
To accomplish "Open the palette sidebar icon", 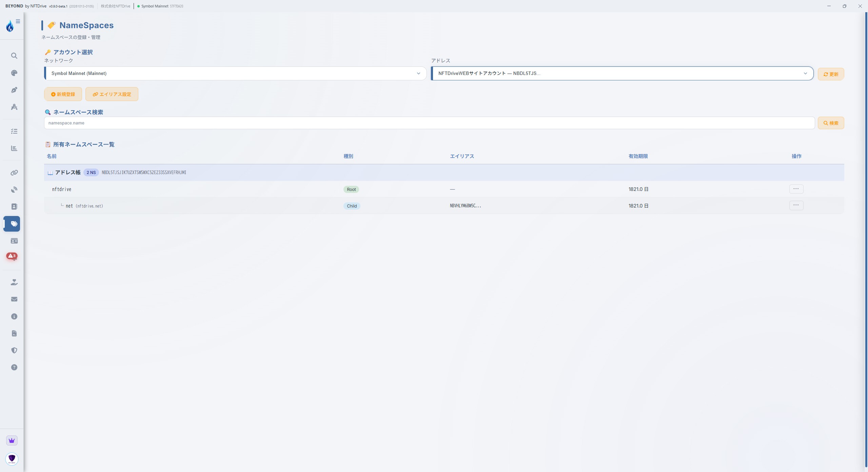I will [14, 73].
